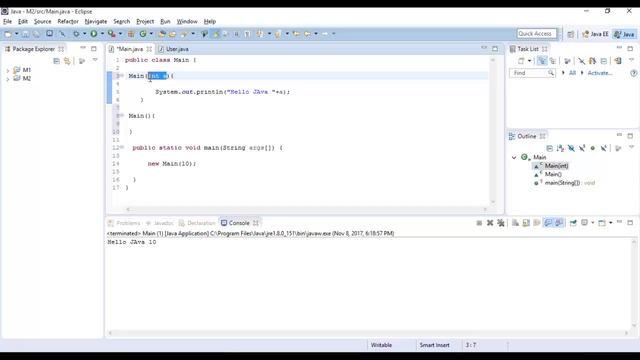Expand the M1 project node
This screenshot has height=360, width=640.
[x=8, y=71]
